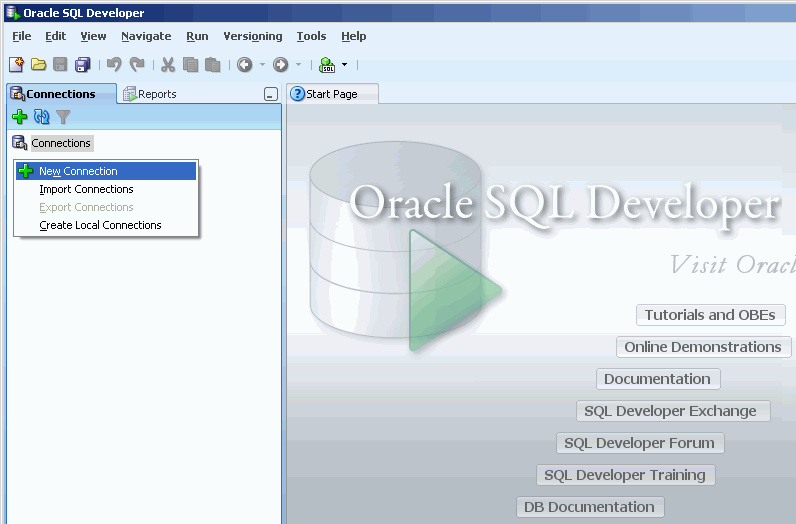Open Online Demonstrations link

point(703,347)
